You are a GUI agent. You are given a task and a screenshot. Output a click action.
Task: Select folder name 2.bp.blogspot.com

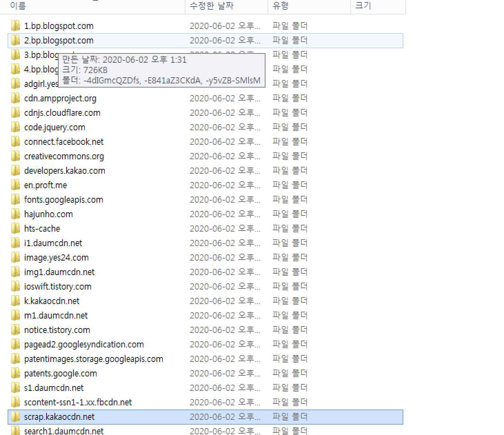click(59, 40)
